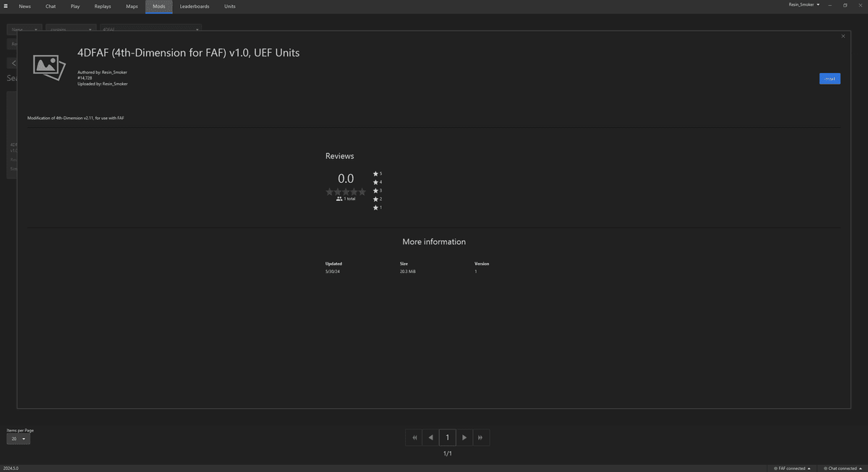Click the 1/1 page count label
Viewport: 868px width, 472px height.
tap(447, 454)
